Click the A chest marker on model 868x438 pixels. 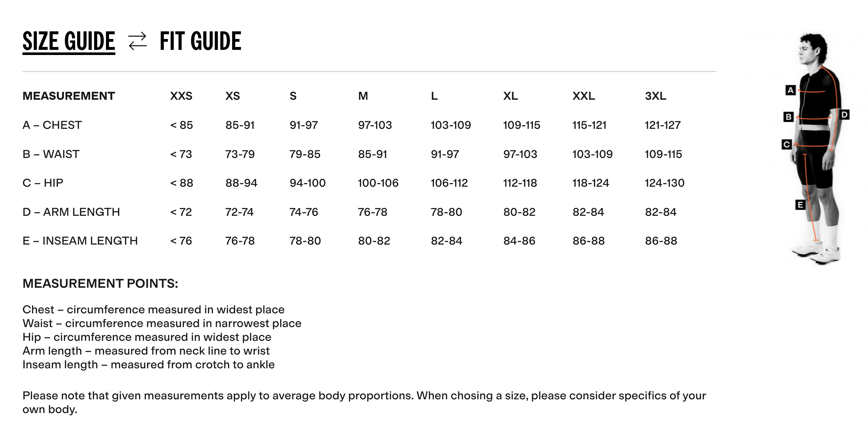pos(790,90)
